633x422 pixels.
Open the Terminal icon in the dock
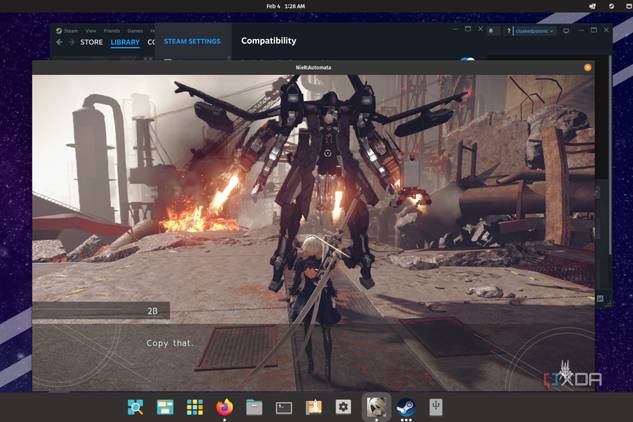(284, 408)
